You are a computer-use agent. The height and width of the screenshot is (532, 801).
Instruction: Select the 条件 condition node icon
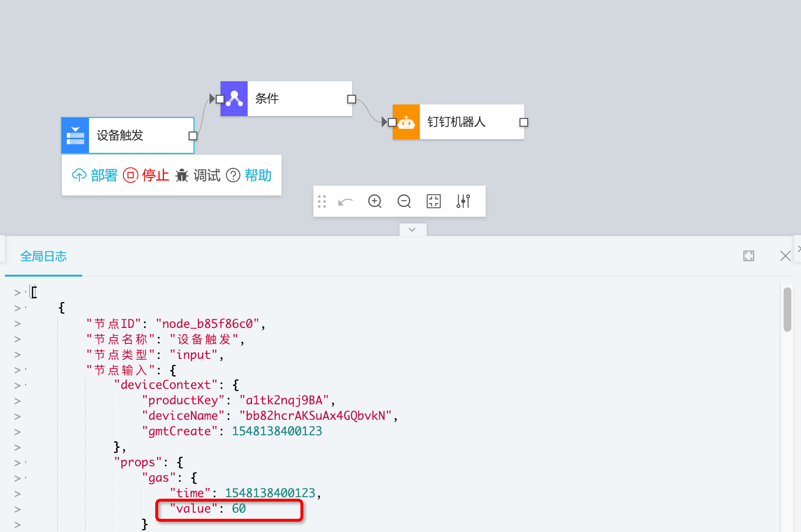click(234, 99)
